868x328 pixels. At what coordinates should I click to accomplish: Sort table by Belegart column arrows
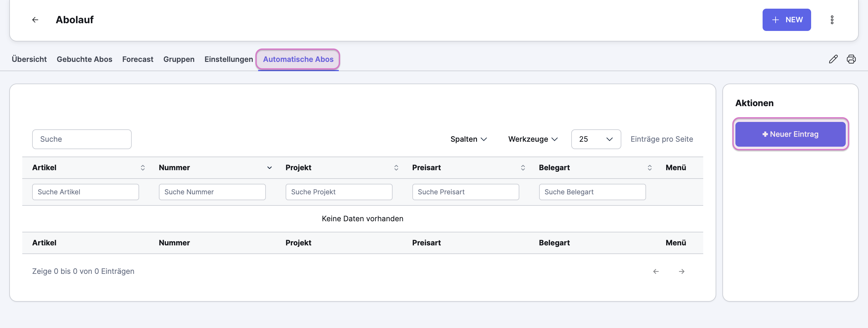[649, 168]
